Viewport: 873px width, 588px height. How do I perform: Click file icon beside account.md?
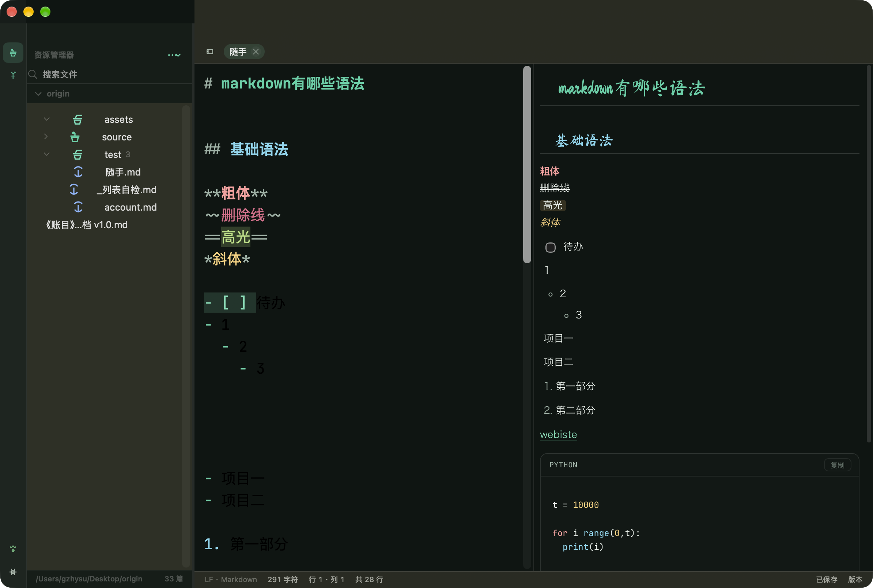point(78,207)
